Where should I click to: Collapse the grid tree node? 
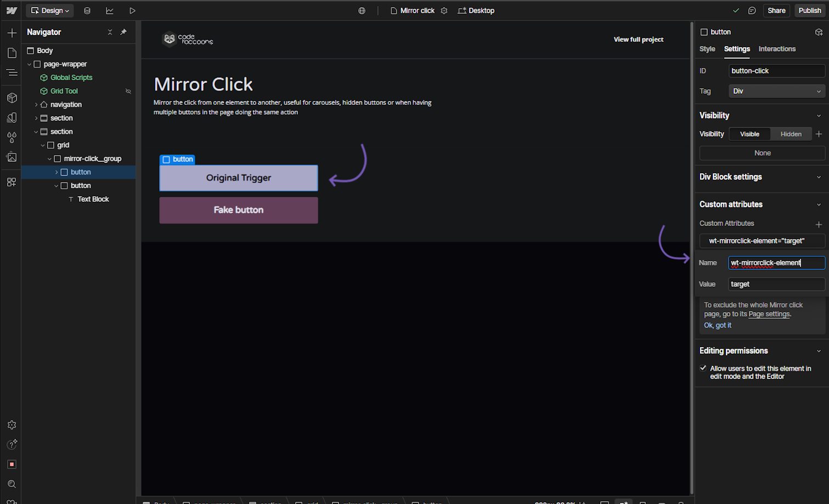tap(43, 145)
